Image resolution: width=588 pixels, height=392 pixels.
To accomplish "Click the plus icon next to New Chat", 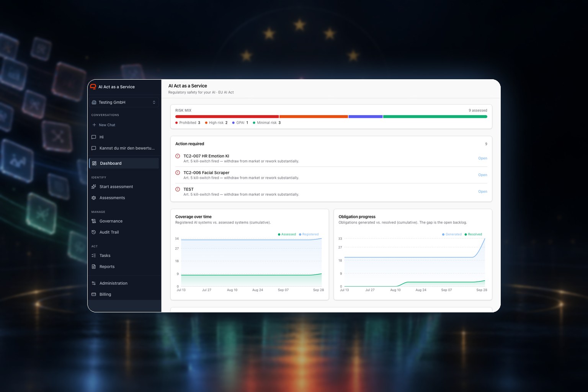I will 94,125.
